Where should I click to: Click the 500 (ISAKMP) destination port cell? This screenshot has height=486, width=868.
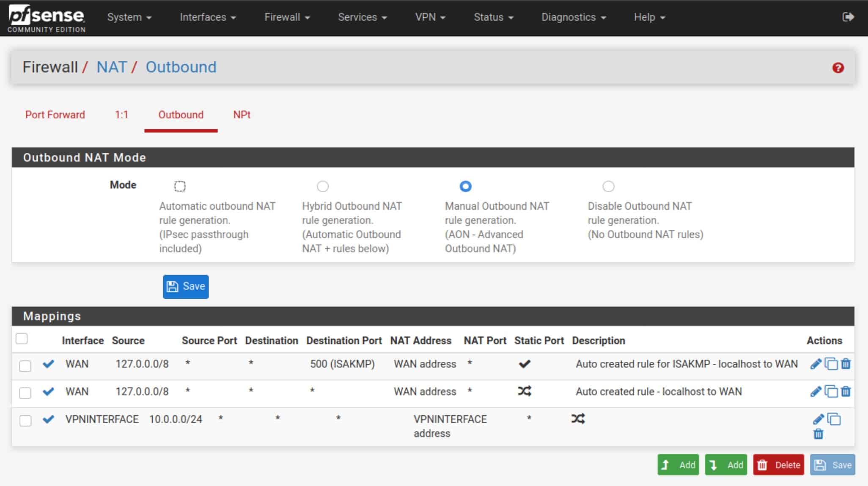[x=342, y=364]
